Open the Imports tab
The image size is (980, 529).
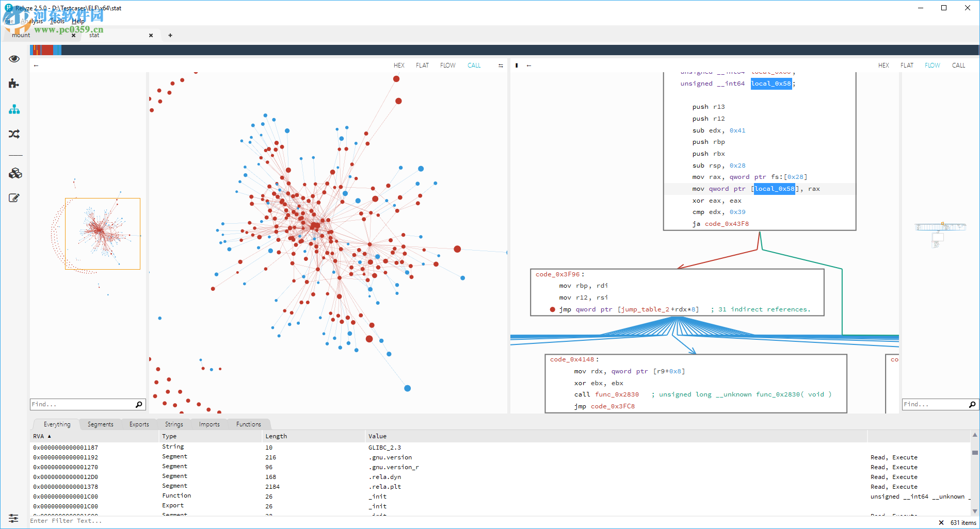point(209,424)
